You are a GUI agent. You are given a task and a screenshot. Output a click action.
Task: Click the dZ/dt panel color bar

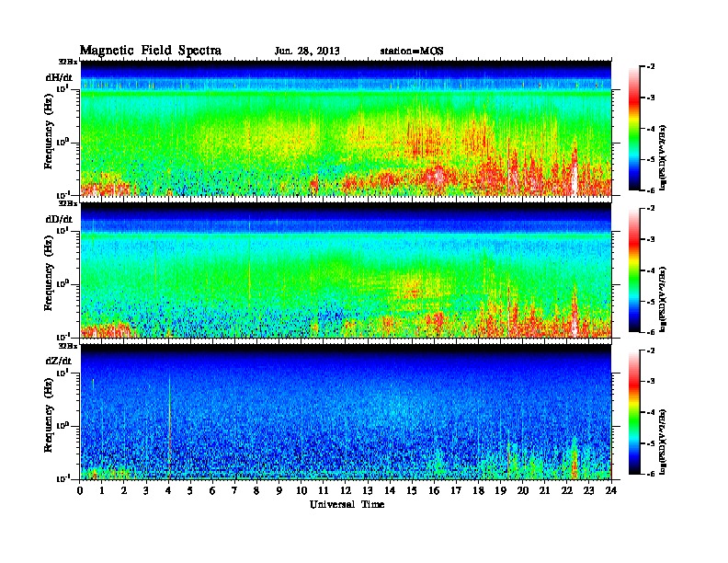[x=634, y=412]
